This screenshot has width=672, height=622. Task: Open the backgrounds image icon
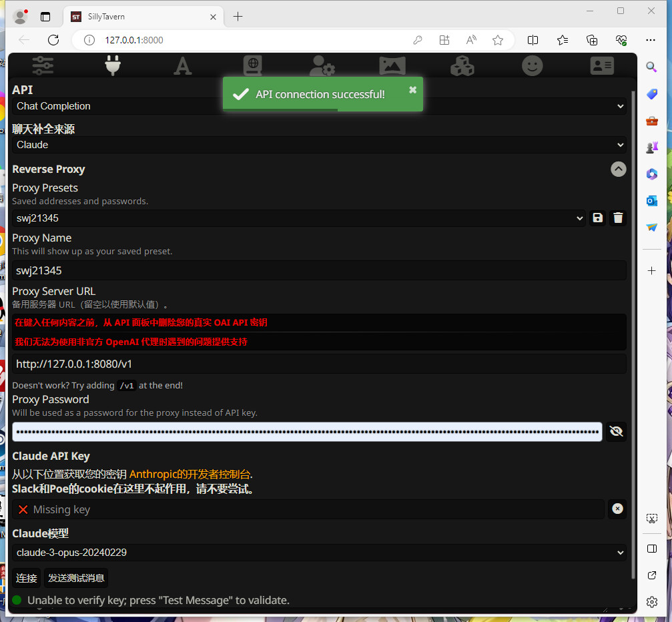point(392,65)
